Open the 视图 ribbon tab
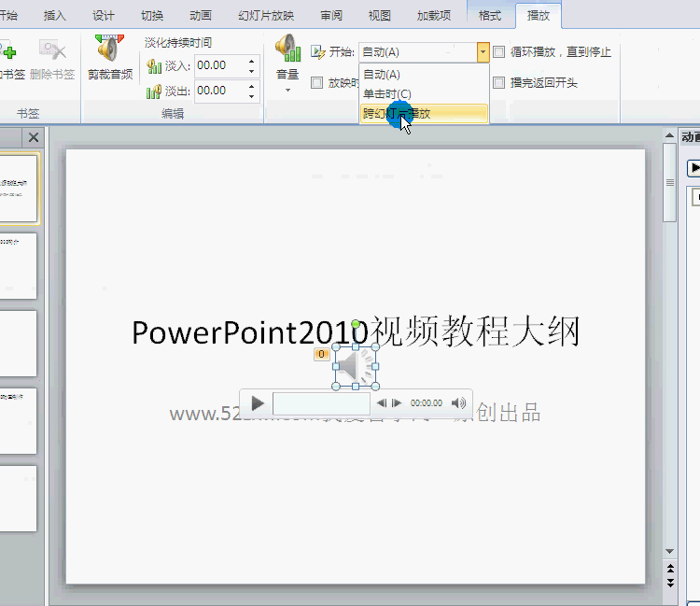 (380, 16)
